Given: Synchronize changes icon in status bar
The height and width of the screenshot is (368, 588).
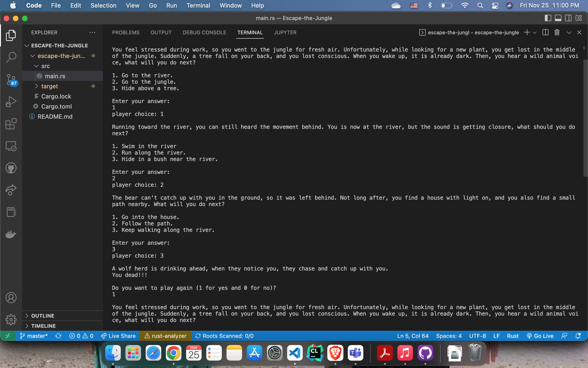Looking at the screenshot, I should pos(58,336).
